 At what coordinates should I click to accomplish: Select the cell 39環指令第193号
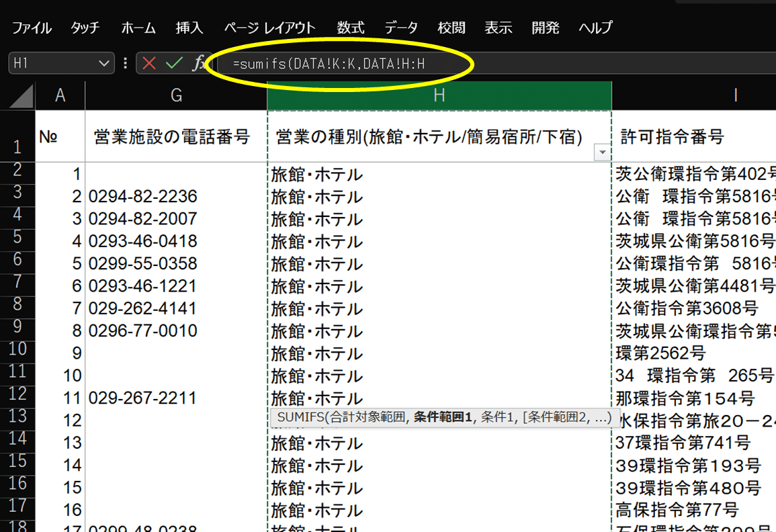pos(694,465)
